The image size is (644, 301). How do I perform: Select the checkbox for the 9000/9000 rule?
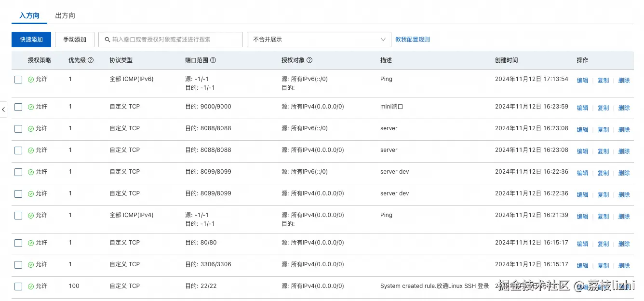pyautogui.click(x=18, y=107)
